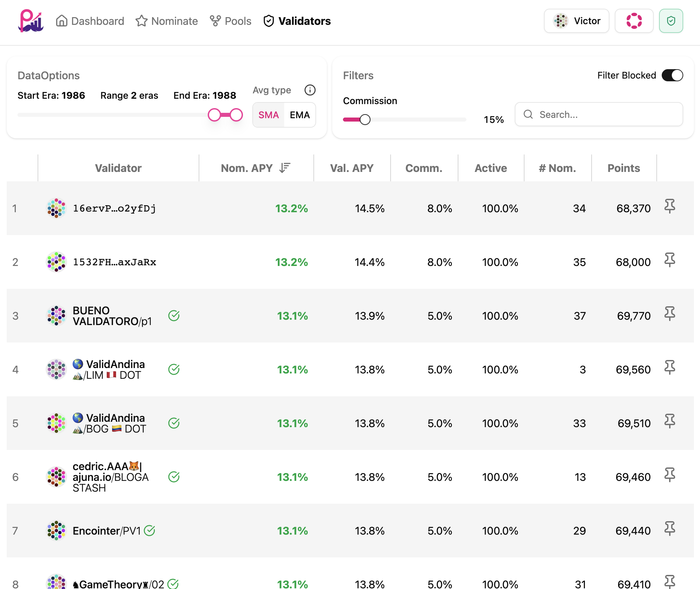Screen dimensions: 700x589
Task: Click the green shield button at top right
Action: pos(671,21)
